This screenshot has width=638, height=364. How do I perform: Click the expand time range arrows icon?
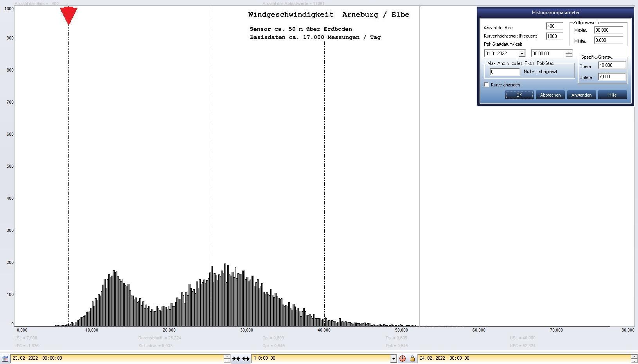point(246,359)
